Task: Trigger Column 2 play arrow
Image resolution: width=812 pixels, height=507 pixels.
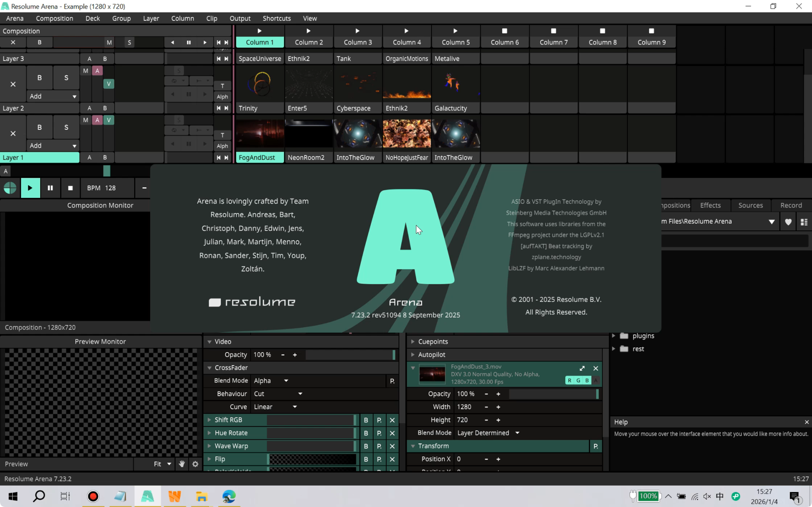Action: [308, 31]
